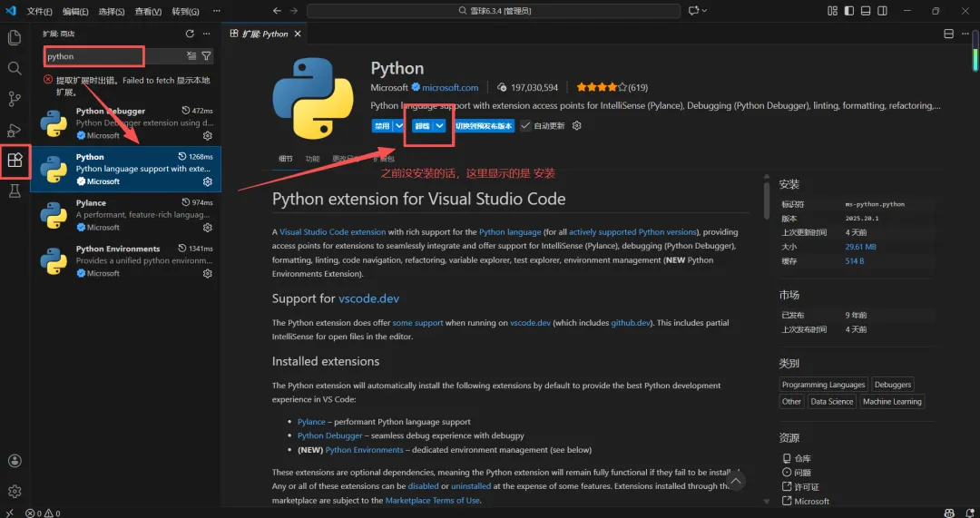Open settings gear beside auto update
980x518 pixels.
coord(577,125)
